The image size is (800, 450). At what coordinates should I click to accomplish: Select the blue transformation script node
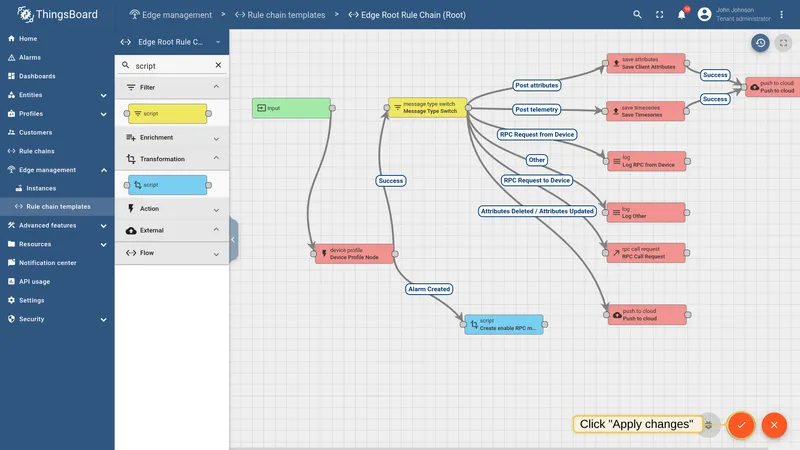tap(168, 185)
